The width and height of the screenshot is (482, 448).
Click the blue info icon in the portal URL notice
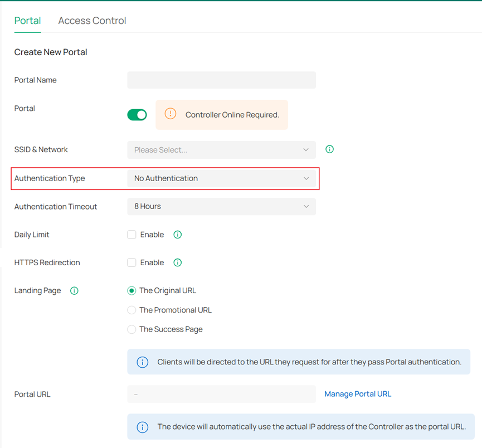point(143,427)
